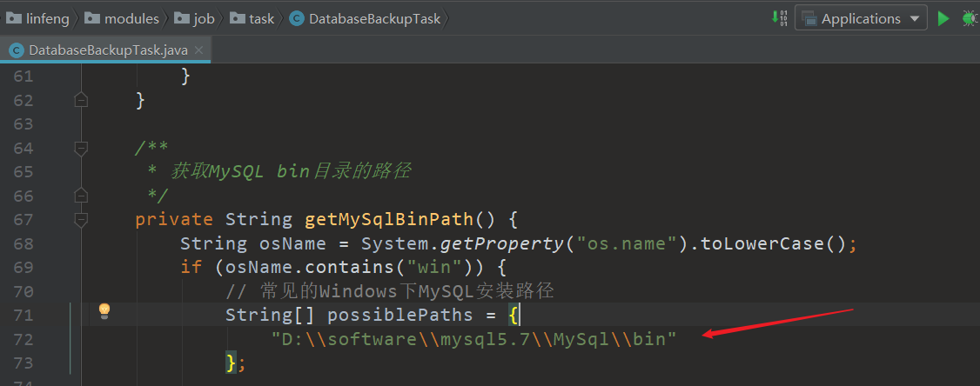The width and height of the screenshot is (980, 386).
Task: Close the DatabaseBackupTask.java tab
Action: point(200,50)
